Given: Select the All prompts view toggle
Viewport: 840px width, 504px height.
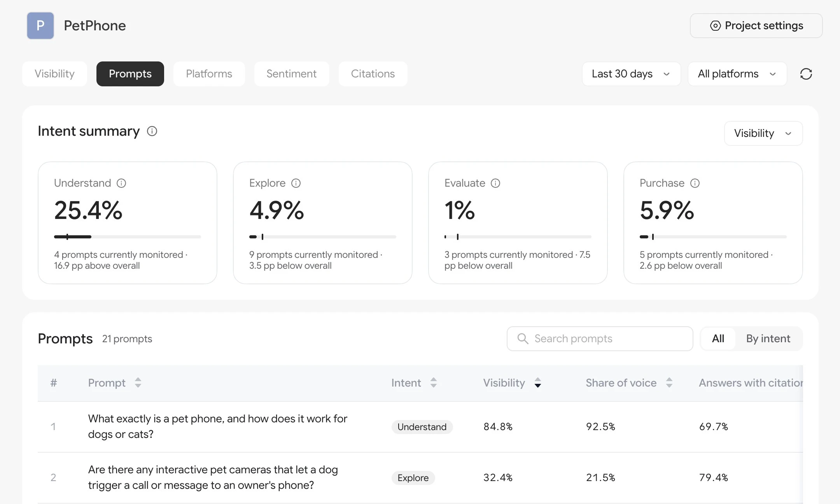Looking at the screenshot, I should pos(718,339).
